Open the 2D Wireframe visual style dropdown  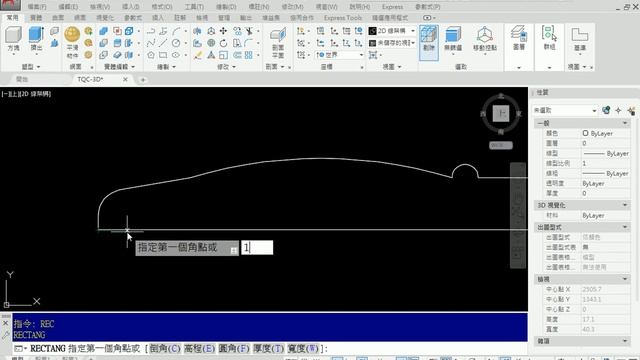click(x=392, y=31)
